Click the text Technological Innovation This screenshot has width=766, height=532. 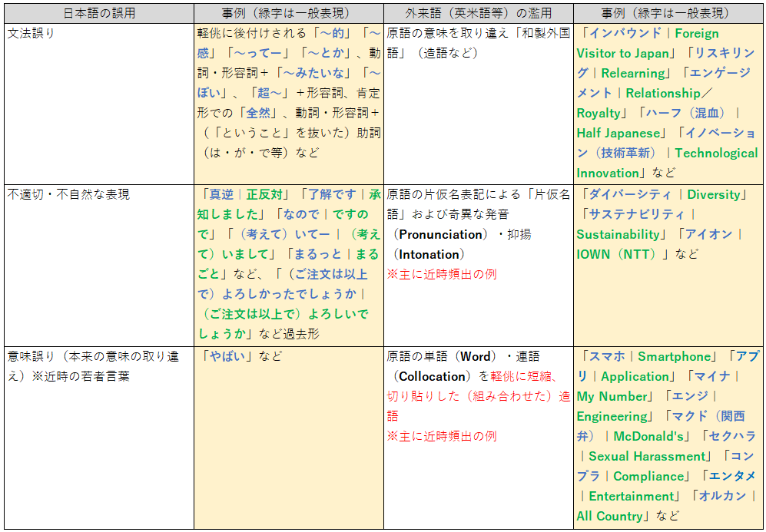667,163
